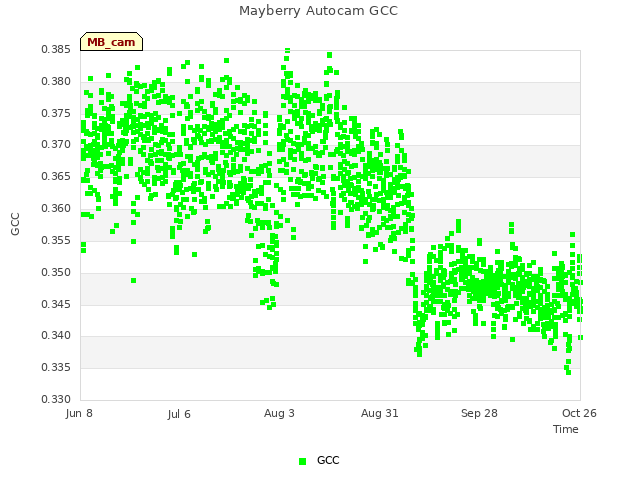This screenshot has height=480, width=640.
Task: Click the Y-axis tick 0.340
Action: coord(56,336)
